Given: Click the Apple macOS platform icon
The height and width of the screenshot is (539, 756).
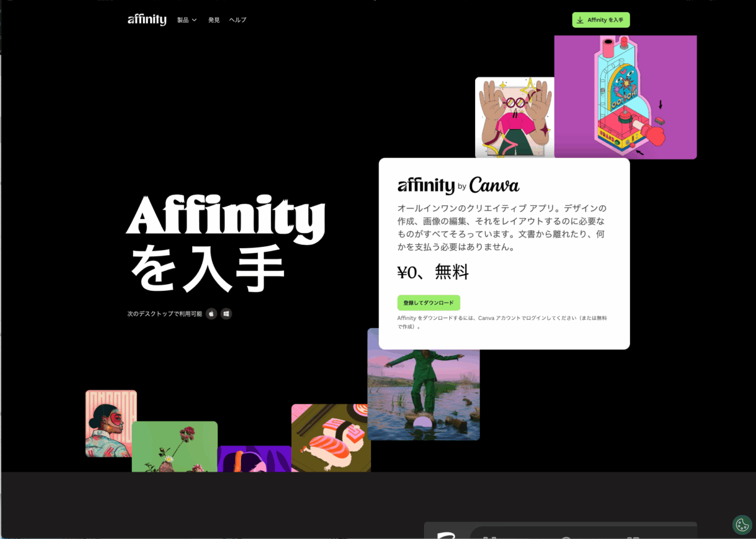Looking at the screenshot, I should tap(212, 314).
